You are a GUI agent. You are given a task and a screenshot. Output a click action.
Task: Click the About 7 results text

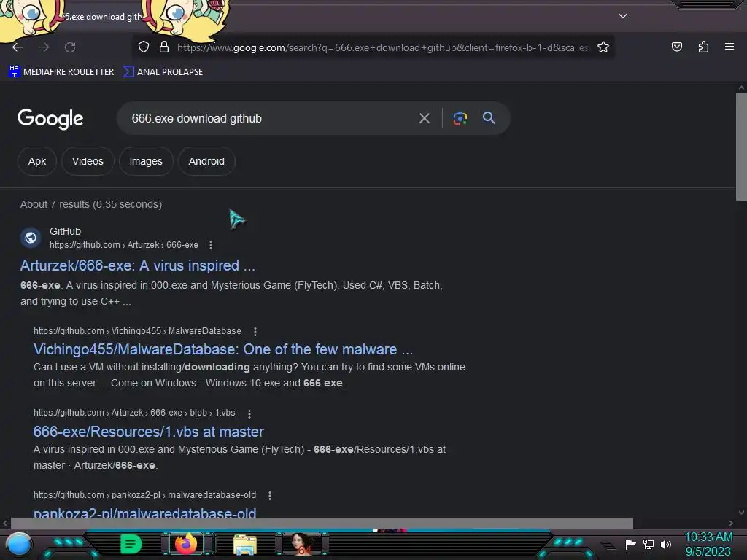coord(91,204)
